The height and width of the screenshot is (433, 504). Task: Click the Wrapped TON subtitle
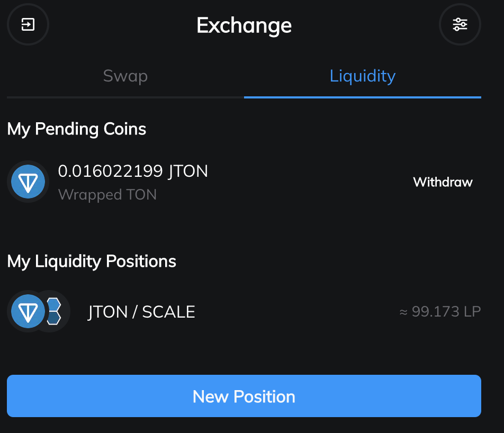tap(107, 195)
